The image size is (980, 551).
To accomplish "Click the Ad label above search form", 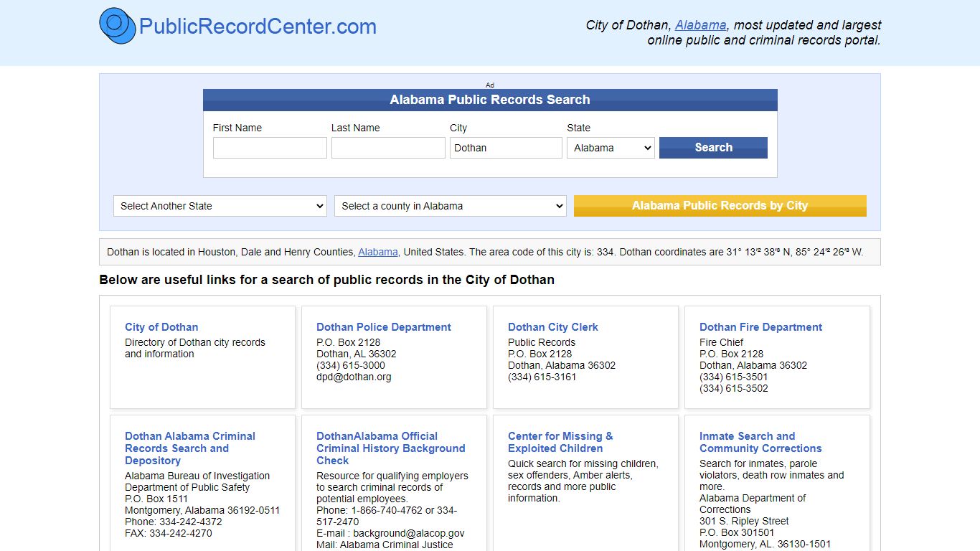I will tap(490, 85).
